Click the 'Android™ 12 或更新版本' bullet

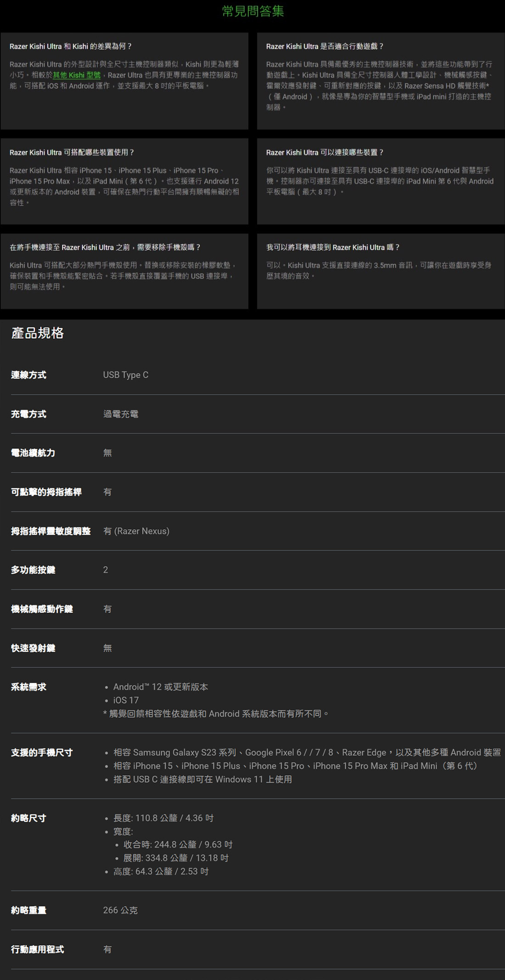161,687
